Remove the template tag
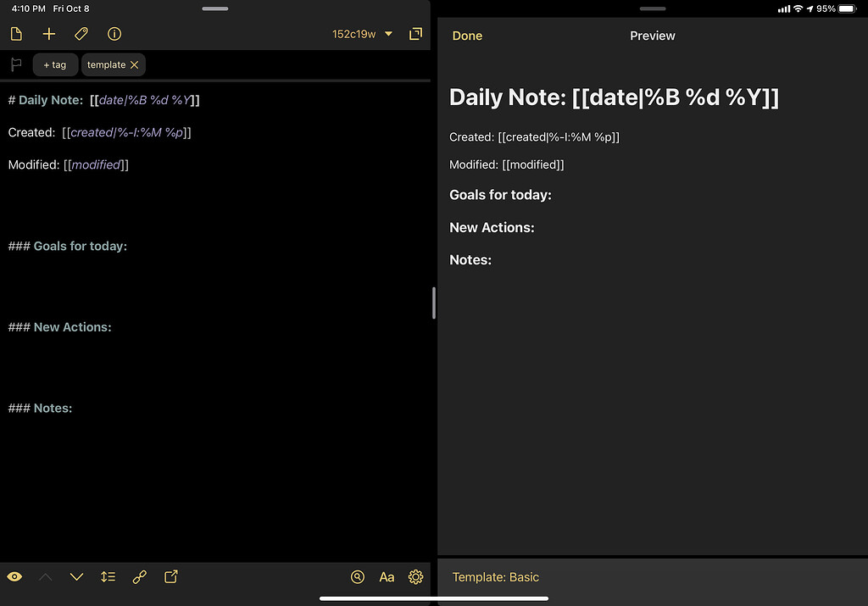 pos(135,64)
